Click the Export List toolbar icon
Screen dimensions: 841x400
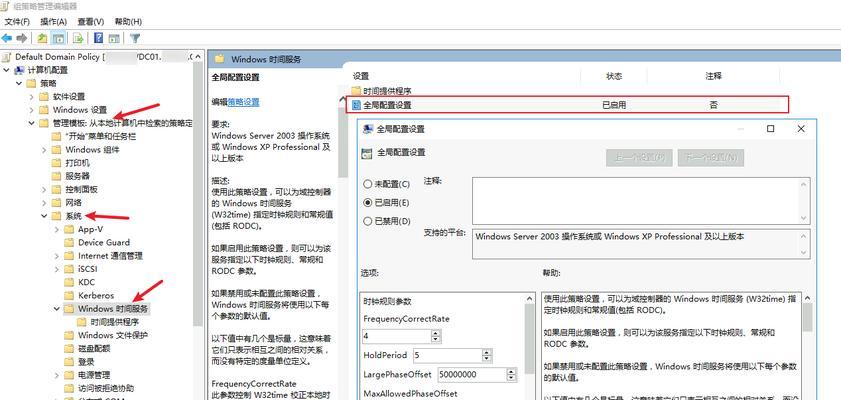coord(79,38)
